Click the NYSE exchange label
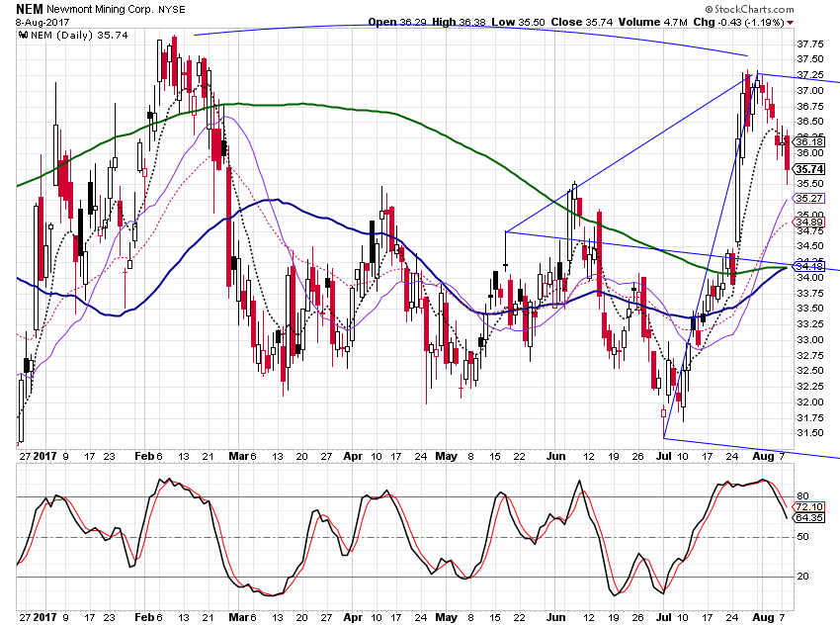840x626 pixels. (171, 10)
